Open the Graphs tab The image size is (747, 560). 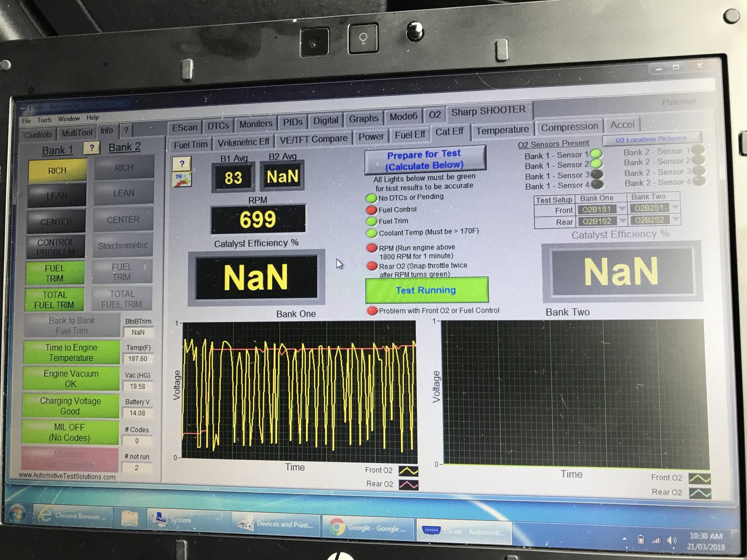point(363,119)
